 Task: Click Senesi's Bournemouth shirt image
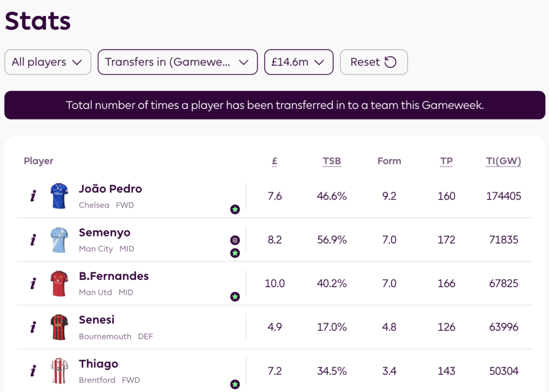pos(59,327)
